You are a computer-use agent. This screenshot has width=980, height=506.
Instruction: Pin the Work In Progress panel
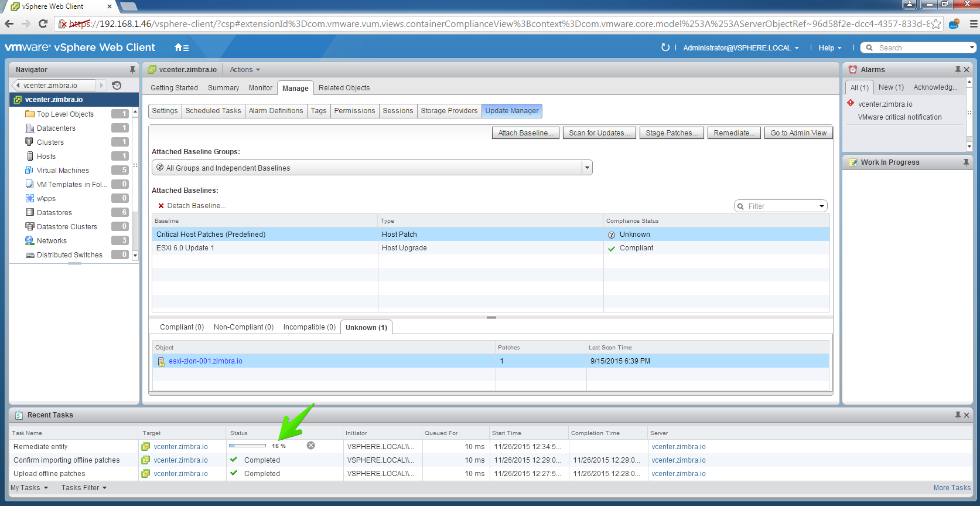coord(966,162)
